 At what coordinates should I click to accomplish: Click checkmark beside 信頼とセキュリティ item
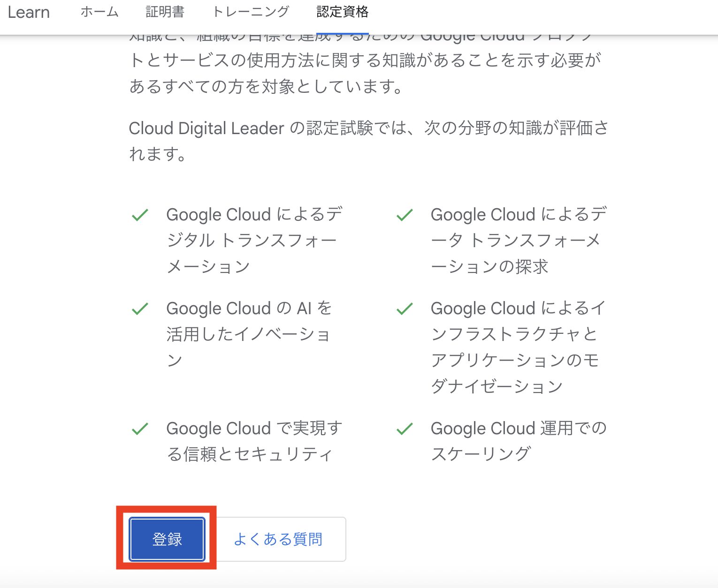pyautogui.click(x=140, y=429)
